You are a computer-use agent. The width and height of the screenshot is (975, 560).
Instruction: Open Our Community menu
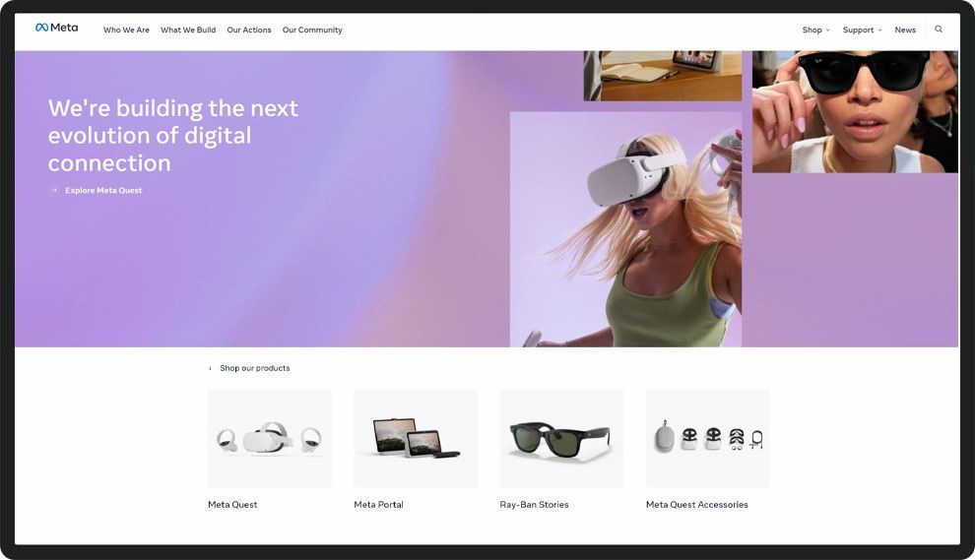click(x=312, y=30)
